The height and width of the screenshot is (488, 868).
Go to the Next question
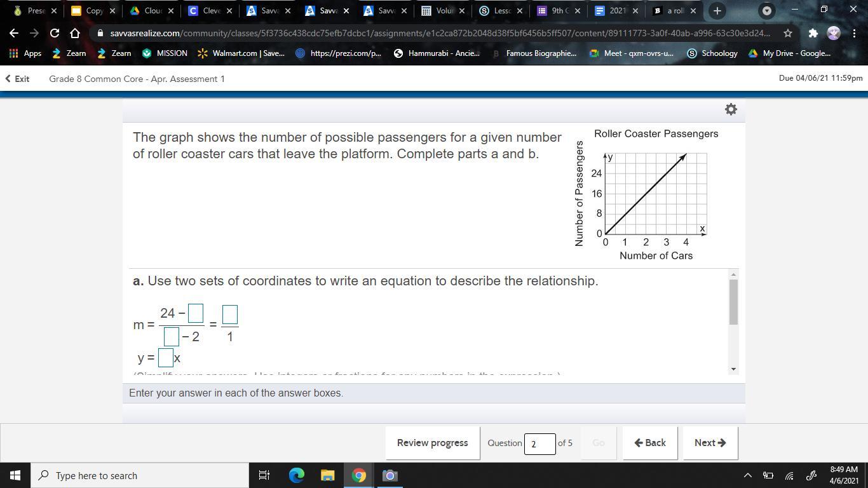710,443
